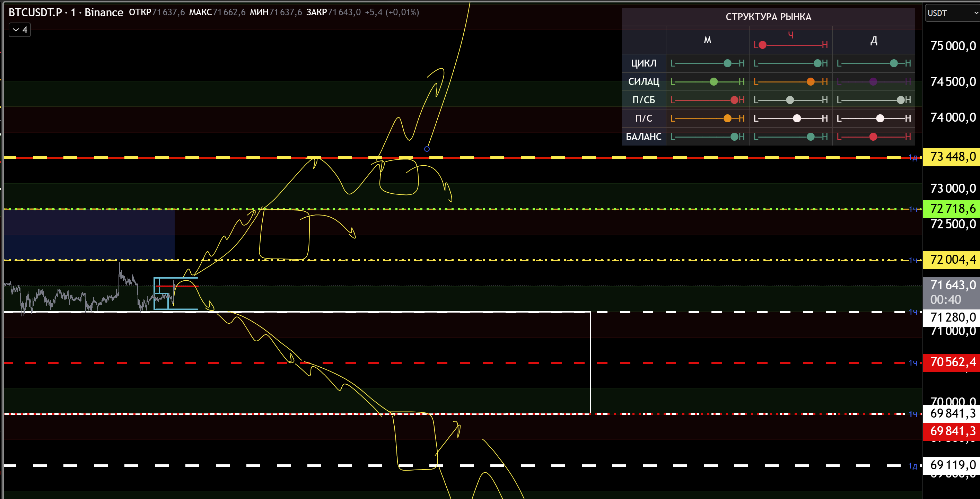Click the orange СИЛАЦ dot in Ч column
Screen dimensions: 980x499
pos(811,81)
